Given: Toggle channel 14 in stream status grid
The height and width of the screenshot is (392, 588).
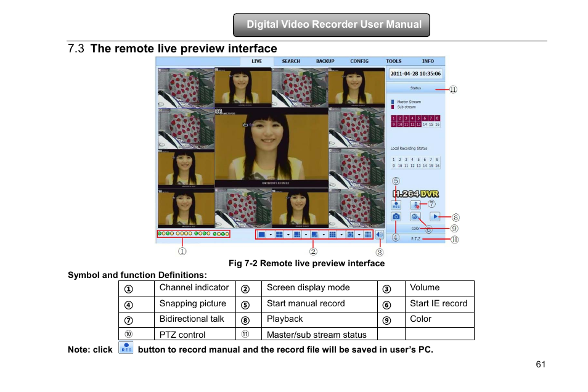Looking at the screenshot, I should coord(425,124).
